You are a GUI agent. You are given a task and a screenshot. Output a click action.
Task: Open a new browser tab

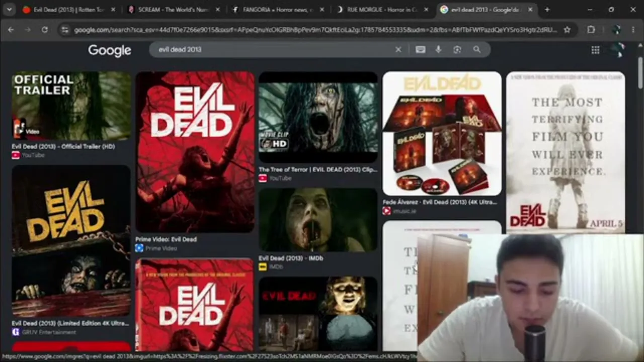(547, 10)
